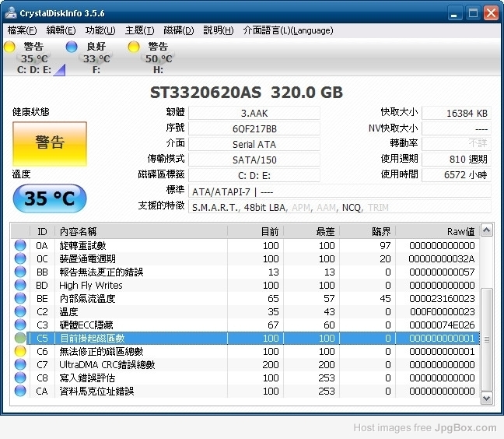This screenshot has height=439, width=504.
Task: Click the 35 °C temperature button
Action: (x=49, y=198)
